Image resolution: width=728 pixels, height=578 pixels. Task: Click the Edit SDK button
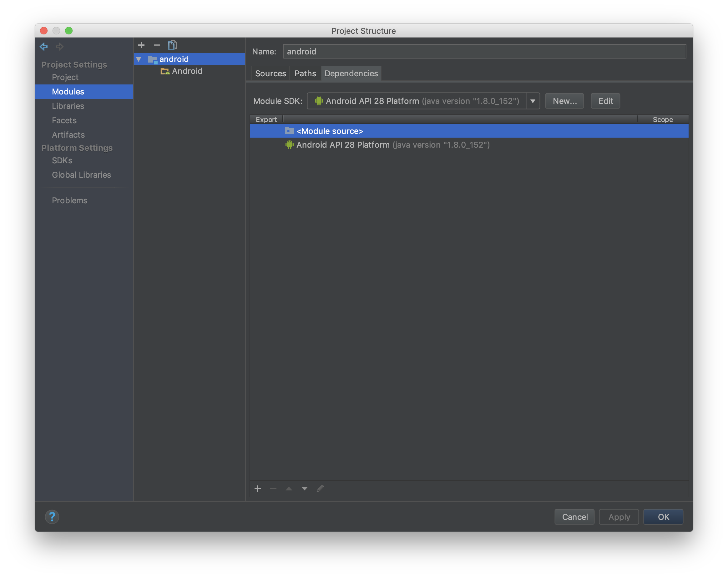coord(605,101)
